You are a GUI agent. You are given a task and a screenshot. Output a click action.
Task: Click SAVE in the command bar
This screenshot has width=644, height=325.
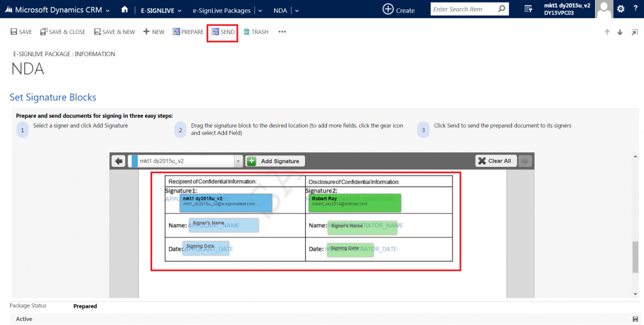[x=21, y=31]
